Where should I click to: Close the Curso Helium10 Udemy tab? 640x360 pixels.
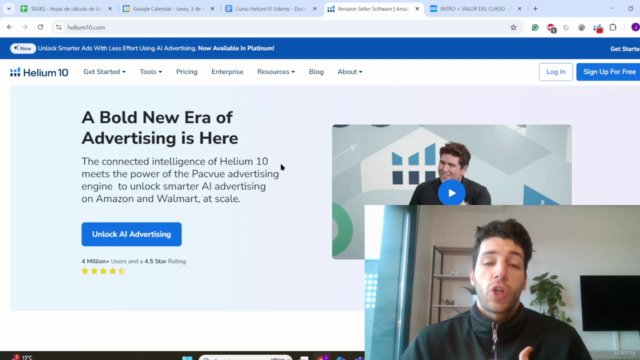315,9
